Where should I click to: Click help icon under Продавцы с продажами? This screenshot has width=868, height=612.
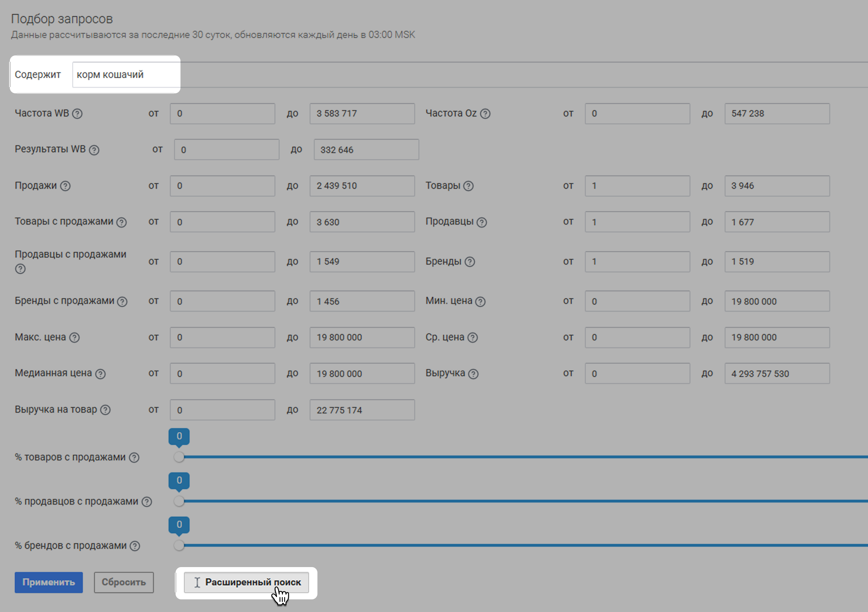point(20,269)
